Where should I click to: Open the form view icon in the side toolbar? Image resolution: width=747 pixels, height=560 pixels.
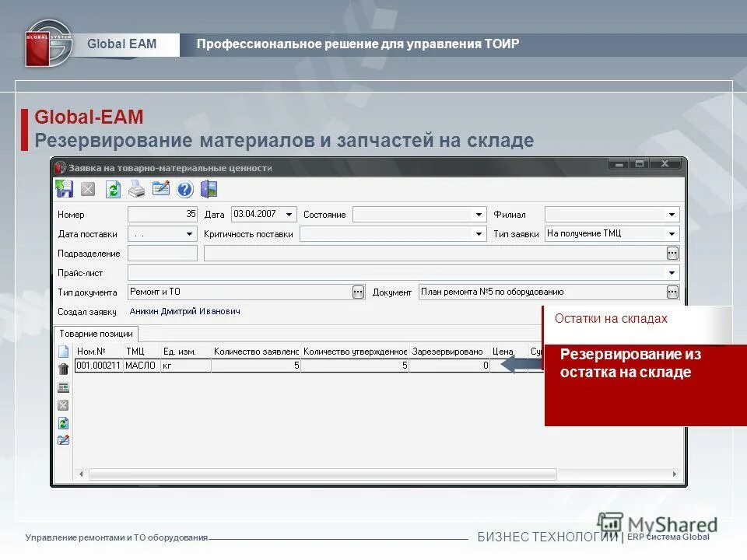click(x=63, y=387)
